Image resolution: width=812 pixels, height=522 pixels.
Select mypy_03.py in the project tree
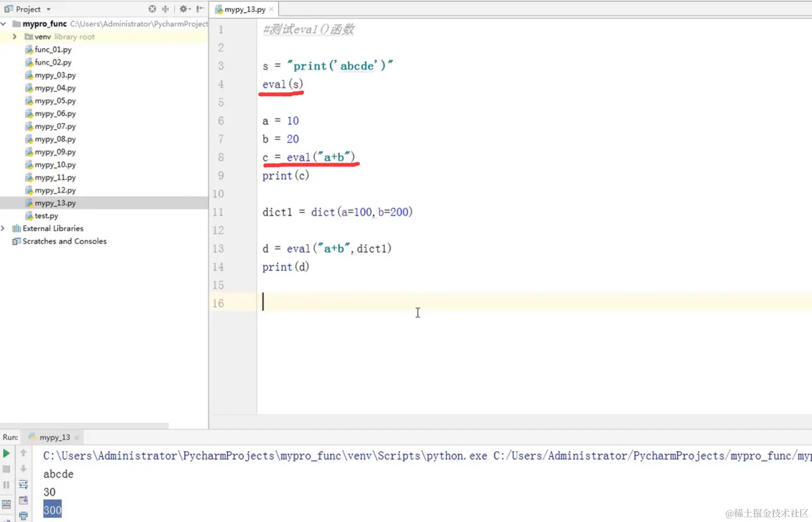click(55, 75)
